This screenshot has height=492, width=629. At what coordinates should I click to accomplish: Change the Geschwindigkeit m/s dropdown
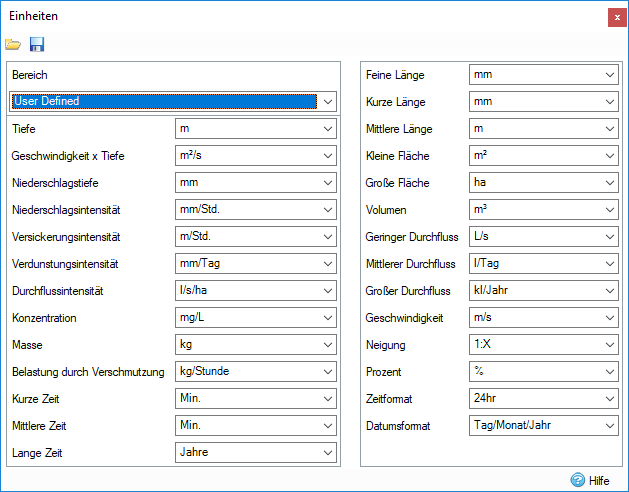pyautogui.click(x=610, y=318)
